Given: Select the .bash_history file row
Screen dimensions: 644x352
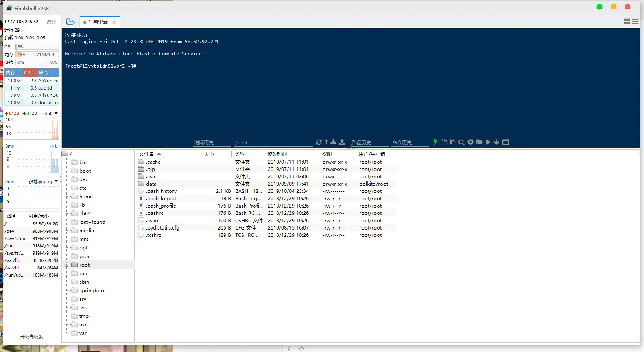Looking at the screenshot, I should coord(267,191).
